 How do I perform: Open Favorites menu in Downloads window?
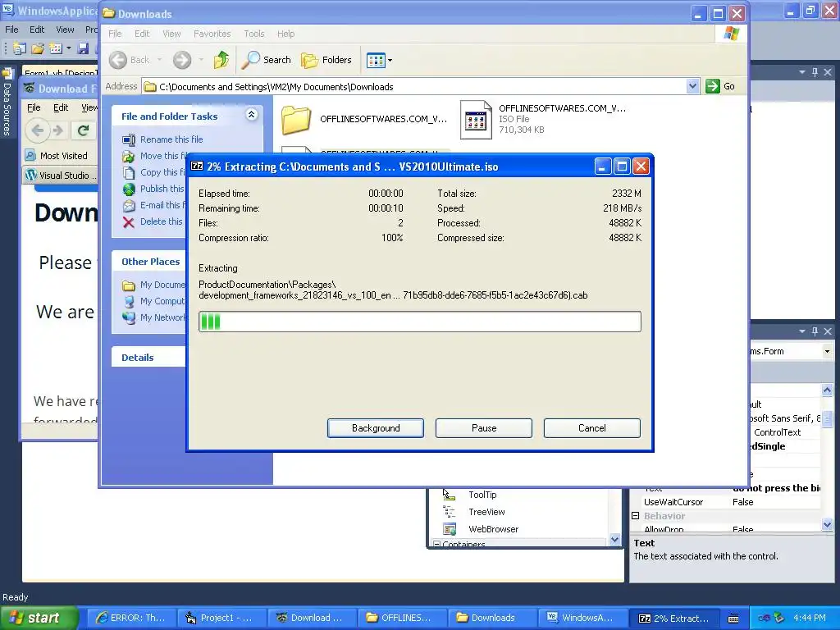[212, 34]
